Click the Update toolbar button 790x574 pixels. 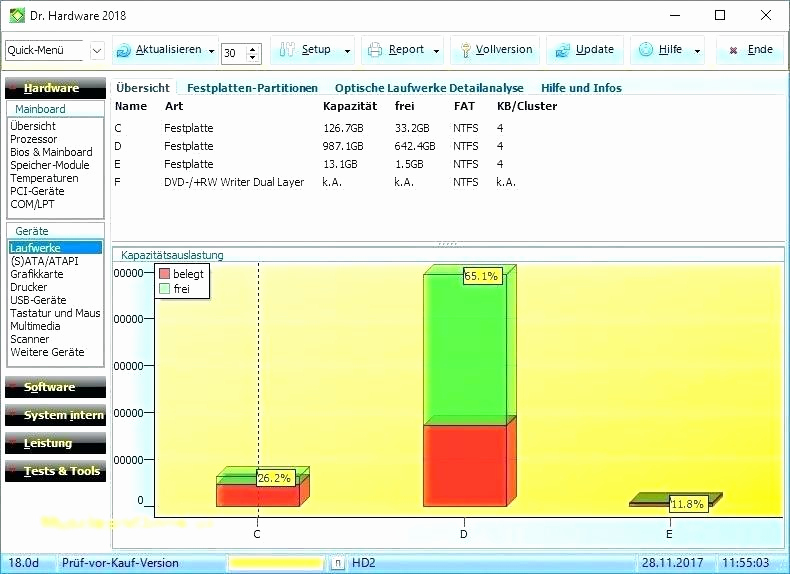point(585,50)
